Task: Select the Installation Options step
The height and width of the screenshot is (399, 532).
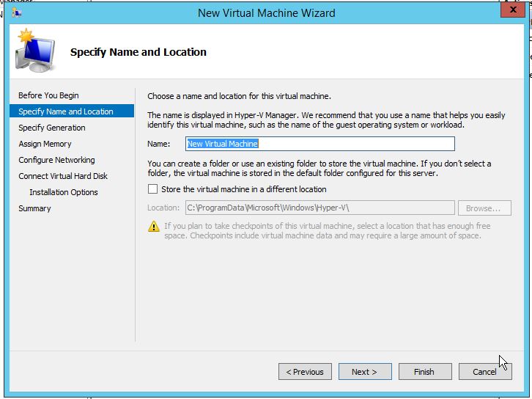Action: tap(64, 192)
